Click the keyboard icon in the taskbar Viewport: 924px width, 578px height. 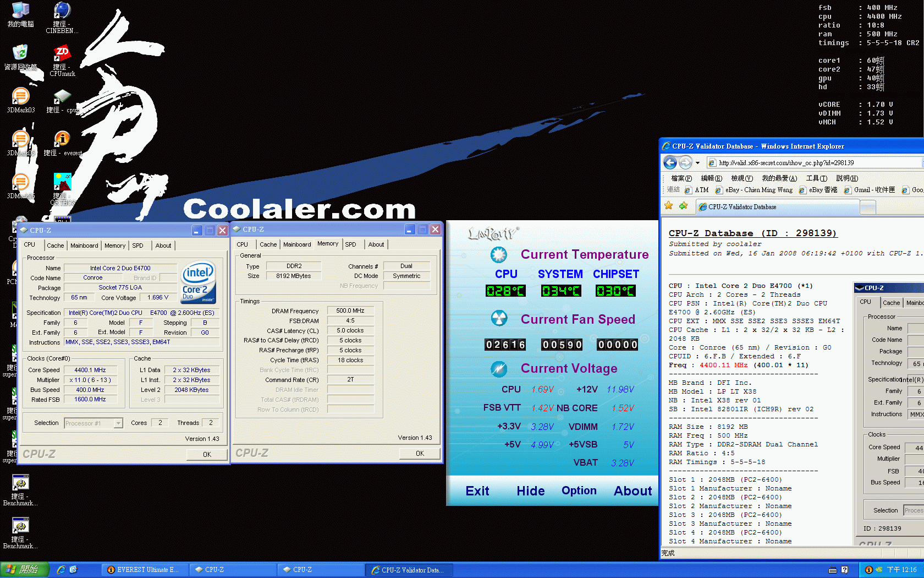pyautogui.click(x=833, y=570)
